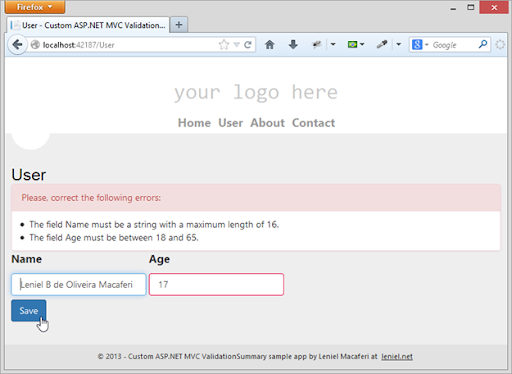Image resolution: width=512 pixels, height=374 pixels.
Task: Click the Brazil flag toolbar icon
Action: [352, 44]
